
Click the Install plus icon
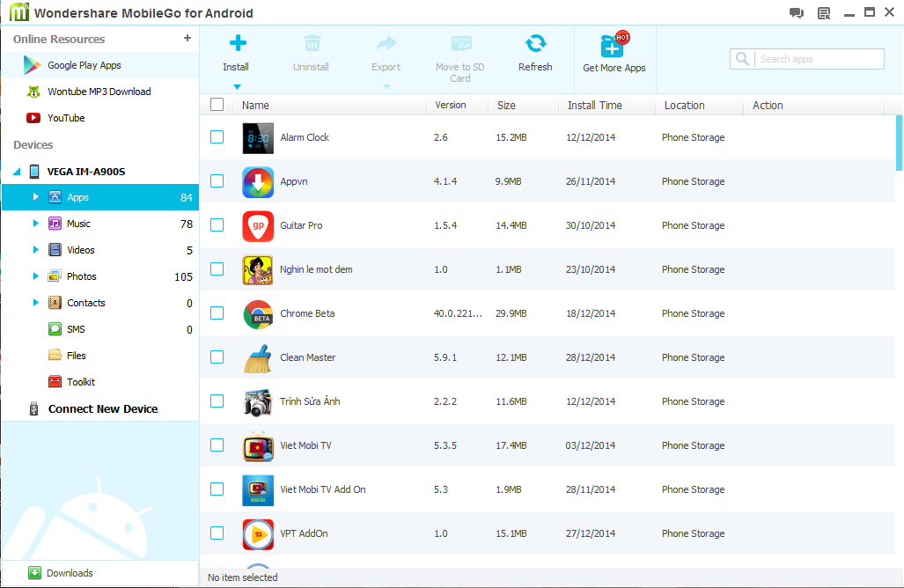[238, 42]
